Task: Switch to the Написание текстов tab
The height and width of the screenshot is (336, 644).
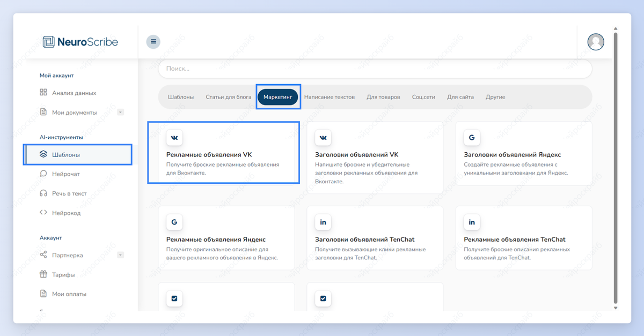Action: click(330, 97)
